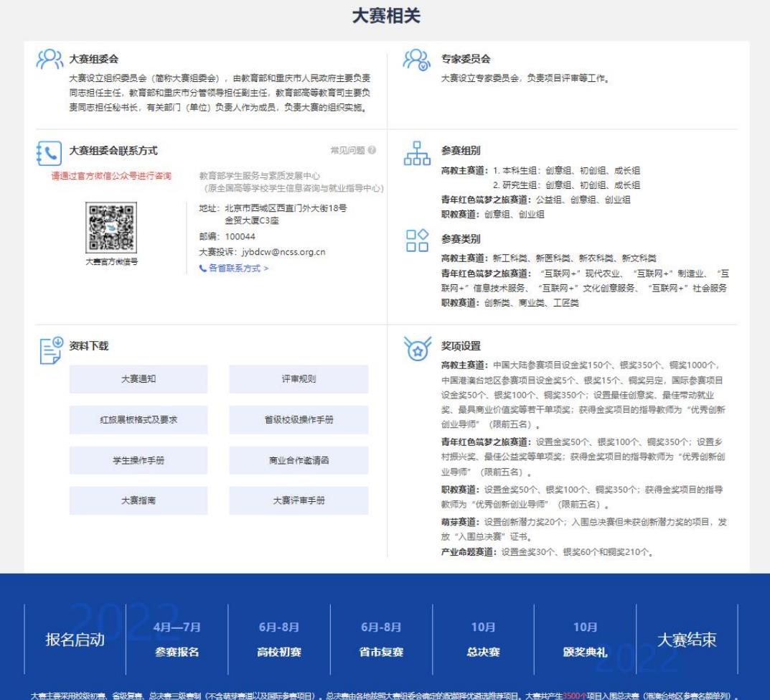
Task: Open 商业合作邀请函 download
Action: 299,460
